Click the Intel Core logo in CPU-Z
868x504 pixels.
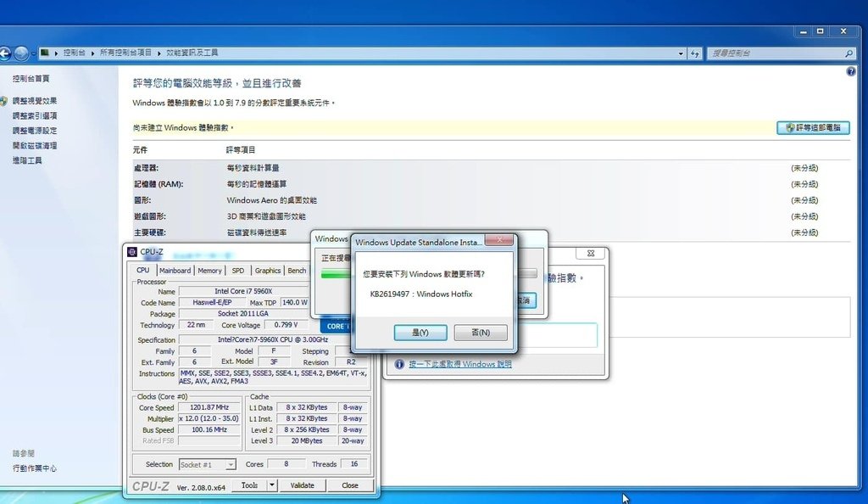pyautogui.click(x=336, y=326)
